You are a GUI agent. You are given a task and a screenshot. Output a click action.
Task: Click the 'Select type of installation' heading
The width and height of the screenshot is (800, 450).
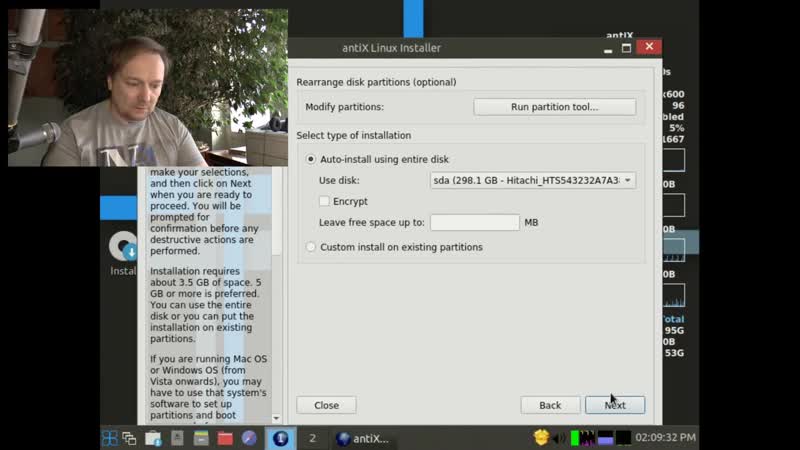click(354, 135)
